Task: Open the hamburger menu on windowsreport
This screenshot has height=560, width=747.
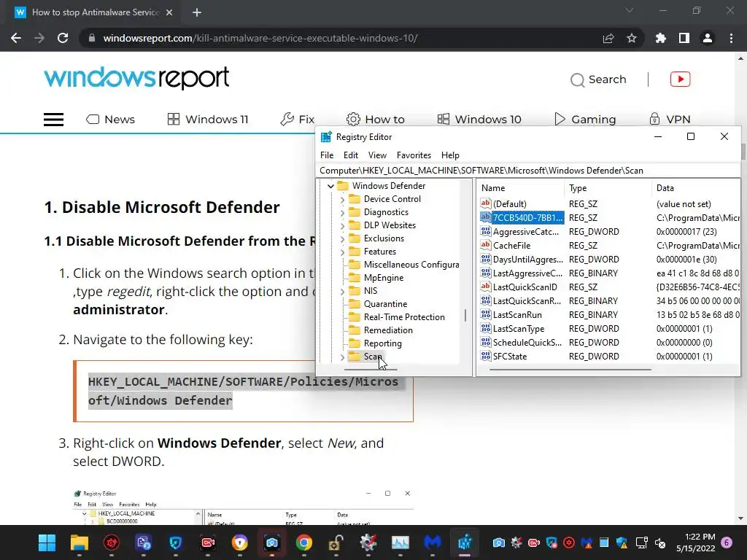Action: click(x=53, y=120)
